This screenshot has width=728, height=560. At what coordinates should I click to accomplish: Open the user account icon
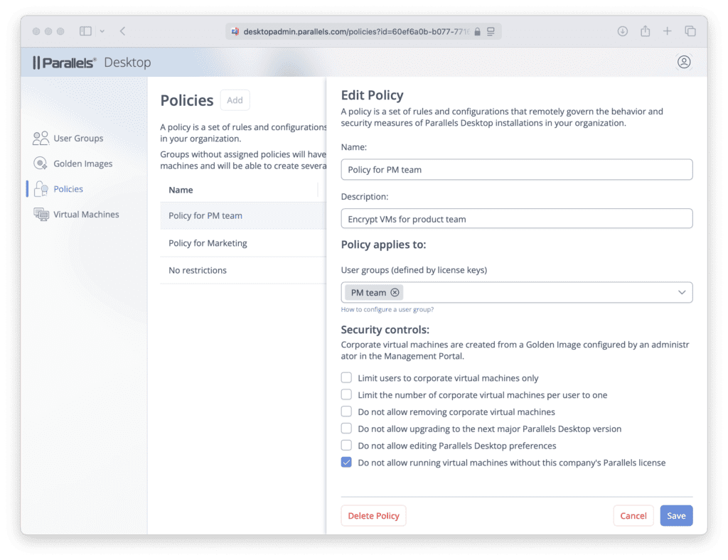pos(684,62)
